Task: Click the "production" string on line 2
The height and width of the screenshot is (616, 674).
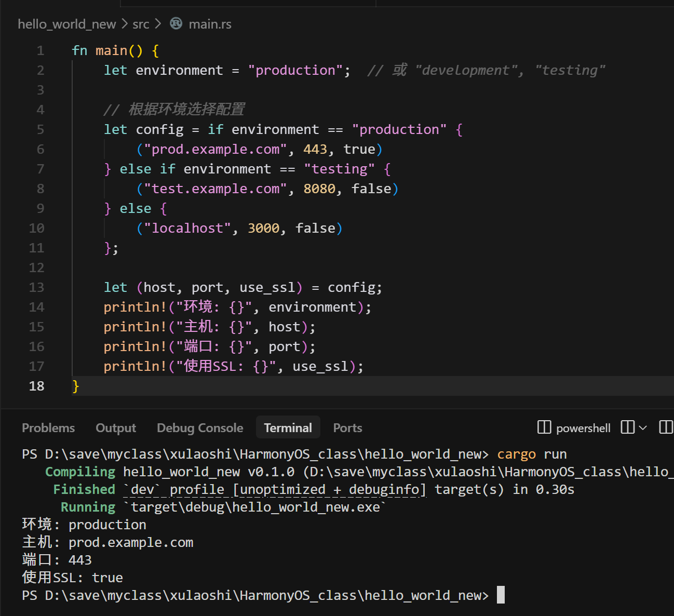Action: pyautogui.click(x=295, y=71)
